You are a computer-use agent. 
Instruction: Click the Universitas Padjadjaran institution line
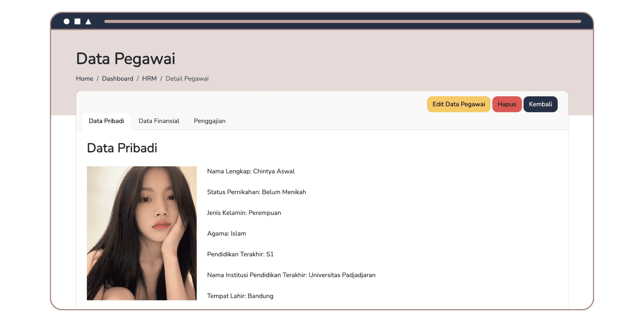[x=291, y=275]
